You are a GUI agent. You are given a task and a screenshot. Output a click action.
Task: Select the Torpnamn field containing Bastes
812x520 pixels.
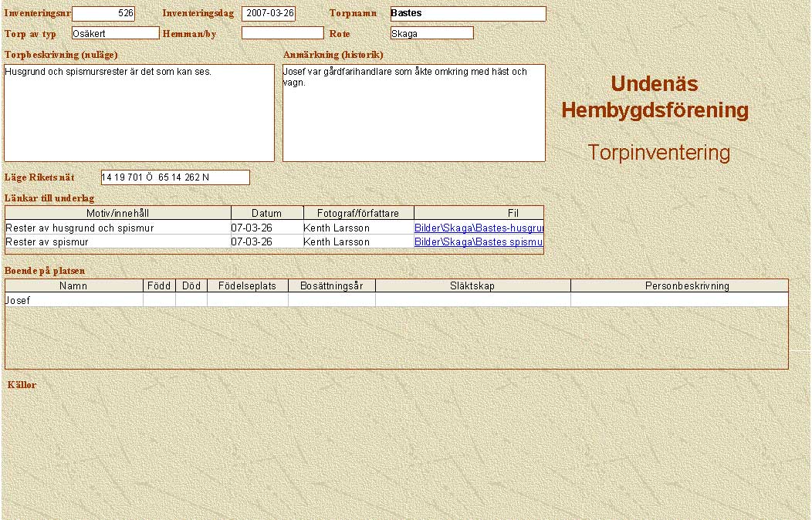coord(468,14)
